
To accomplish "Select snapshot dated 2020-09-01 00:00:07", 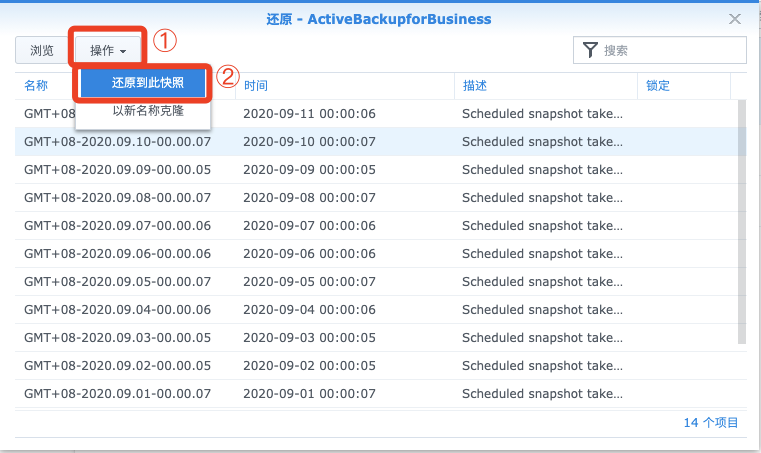I will coord(377,394).
